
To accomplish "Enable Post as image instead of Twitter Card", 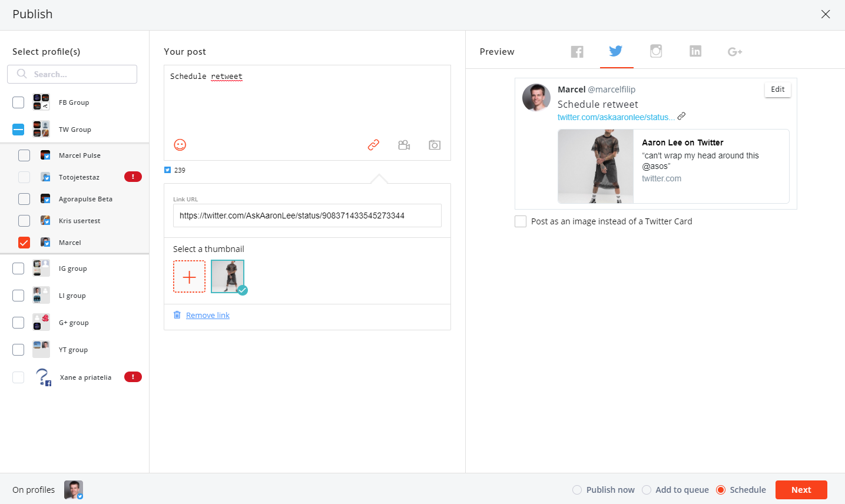I will tap(521, 221).
